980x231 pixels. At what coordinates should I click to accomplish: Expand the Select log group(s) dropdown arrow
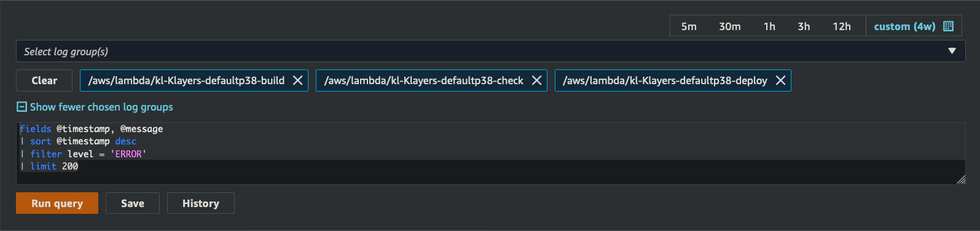point(952,51)
